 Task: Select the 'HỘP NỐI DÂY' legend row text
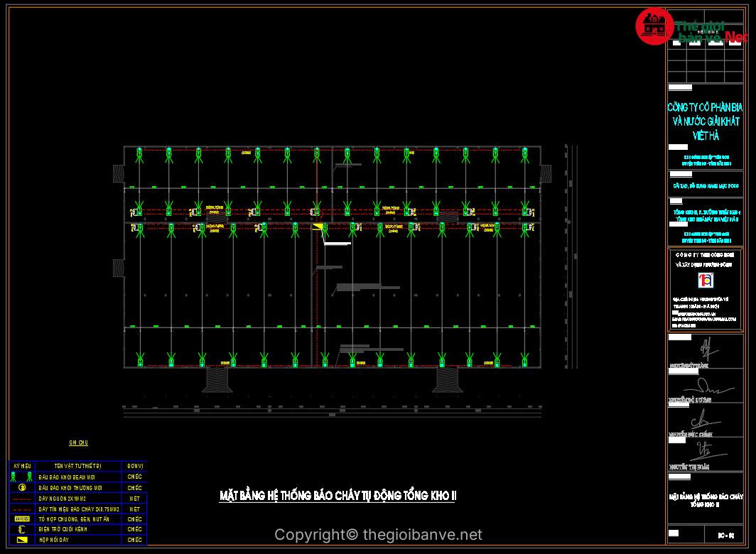point(55,541)
